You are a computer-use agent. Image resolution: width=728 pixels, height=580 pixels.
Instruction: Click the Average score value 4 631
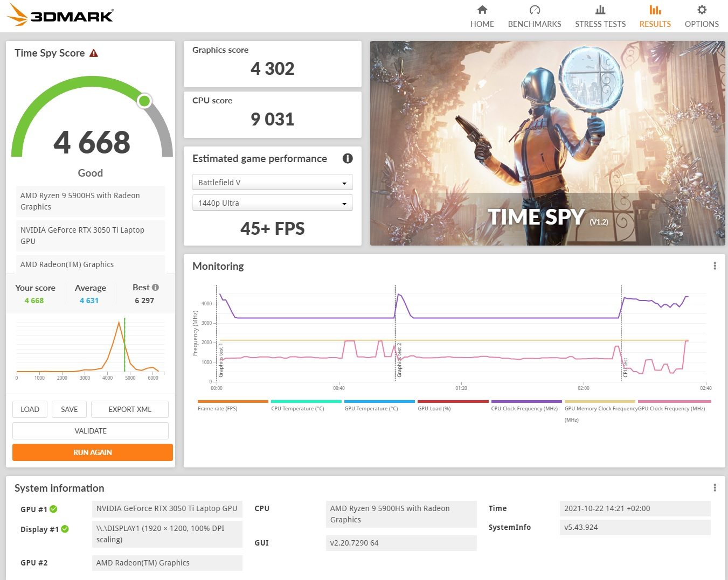pos(89,301)
